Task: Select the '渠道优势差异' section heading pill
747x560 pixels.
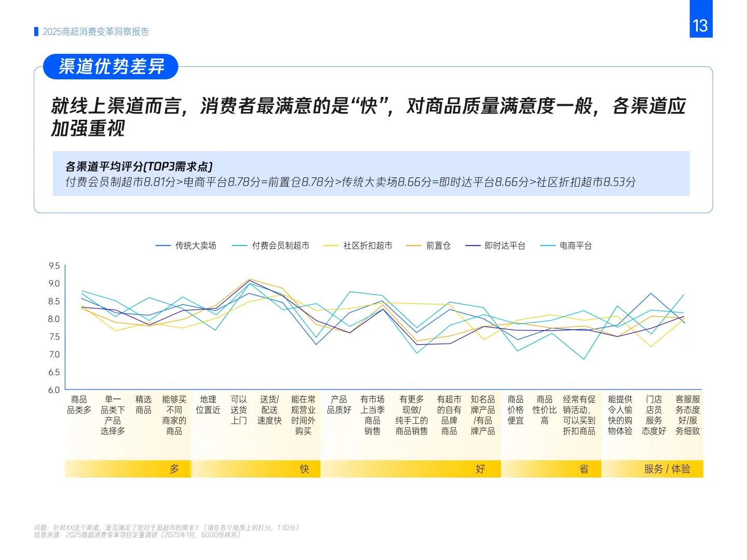Action: [110, 66]
